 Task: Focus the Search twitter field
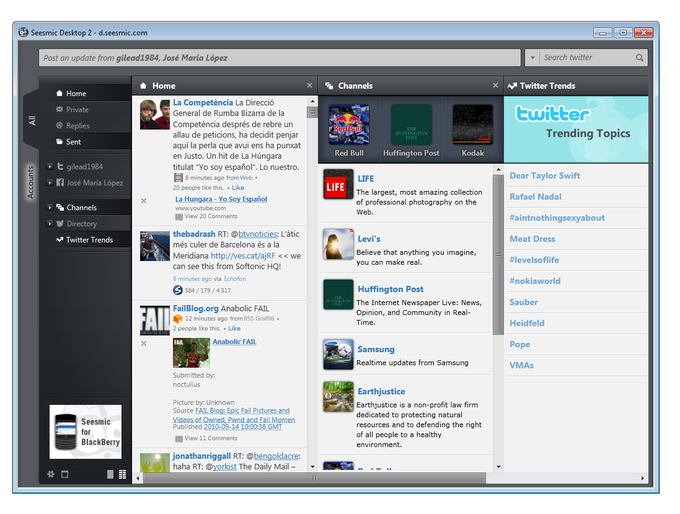587,57
